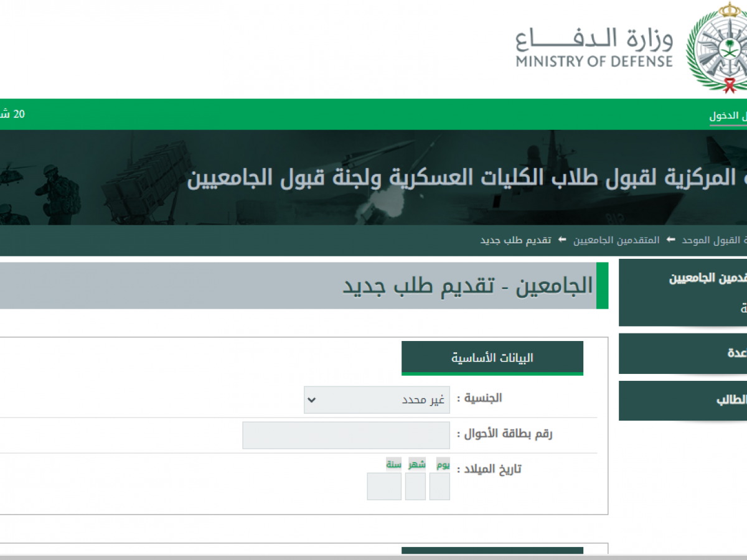747x560 pixels.
Task: Click the شهر month birth date box
Action: (415, 486)
